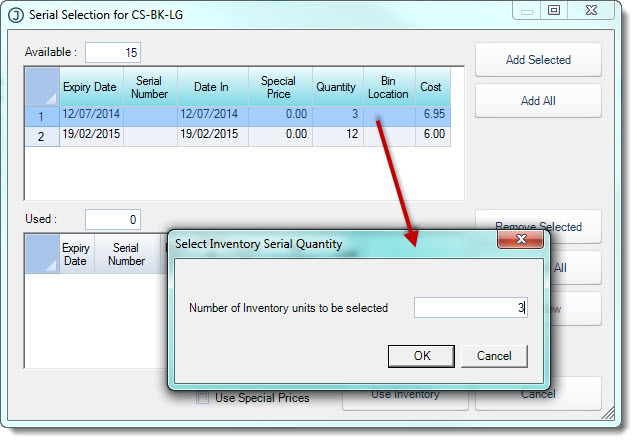Maximize the Serial Selection window
This screenshot has height=443, width=637.
(554, 10)
